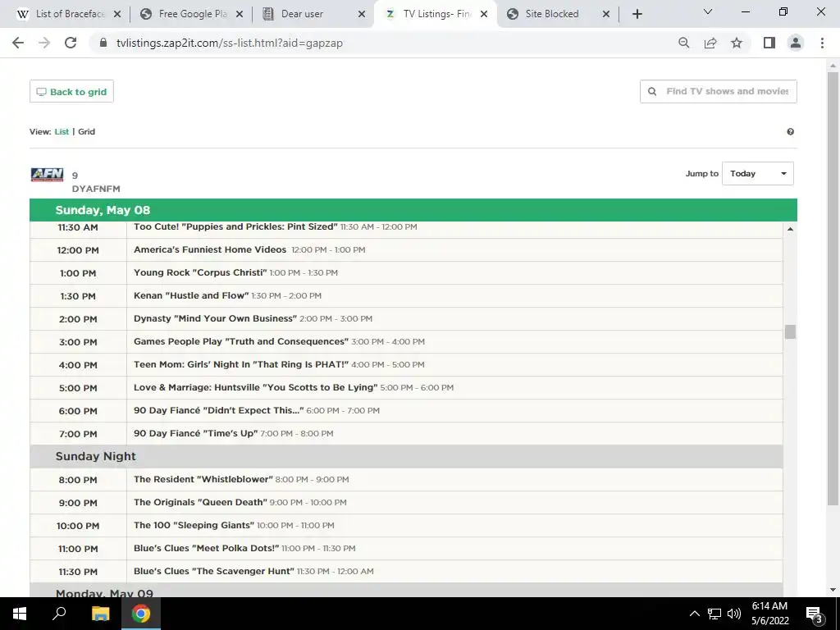The image size is (840, 630).
Task: Click the Sunday, May 08 header
Action: [413, 210]
